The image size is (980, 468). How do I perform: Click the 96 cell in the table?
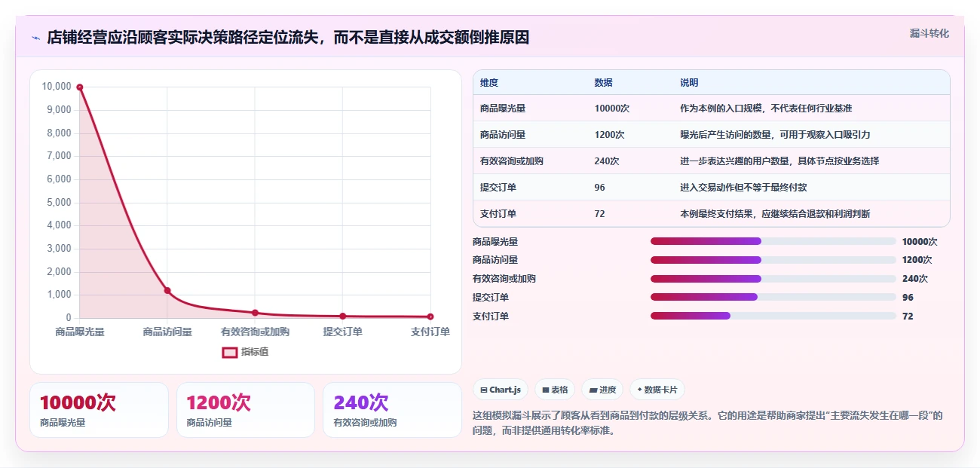(x=600, y=188)
